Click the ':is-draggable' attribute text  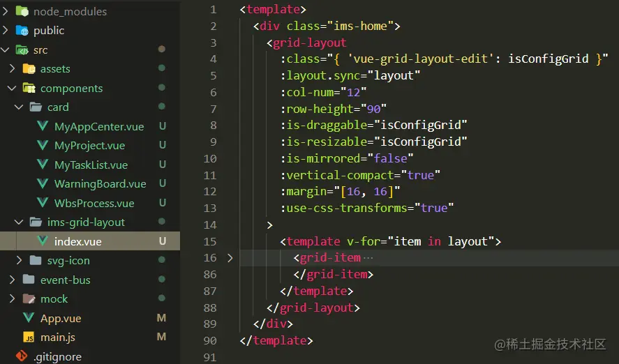[324, 126]
